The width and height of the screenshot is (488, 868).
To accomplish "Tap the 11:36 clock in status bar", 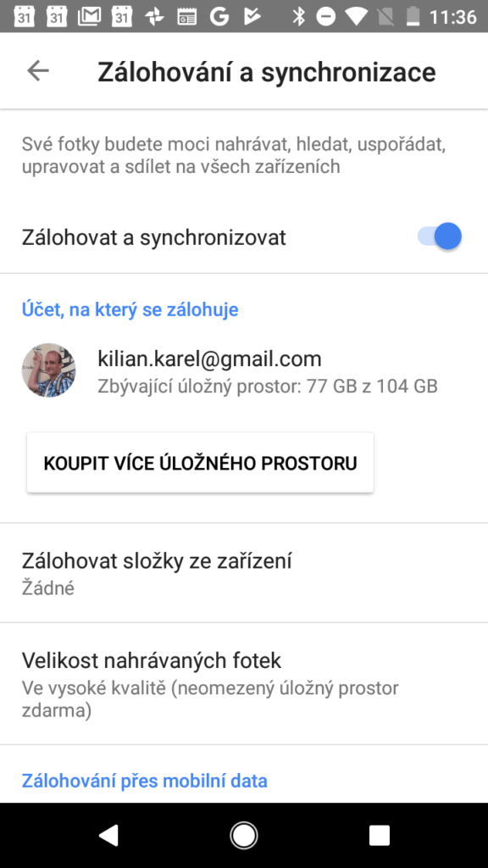I will point(452,17).
